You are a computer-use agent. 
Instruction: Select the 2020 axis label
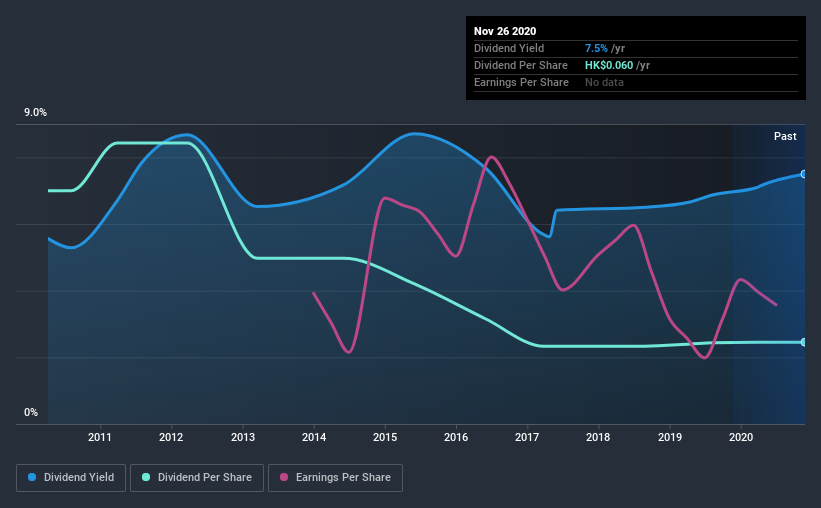tap(741, 437)
